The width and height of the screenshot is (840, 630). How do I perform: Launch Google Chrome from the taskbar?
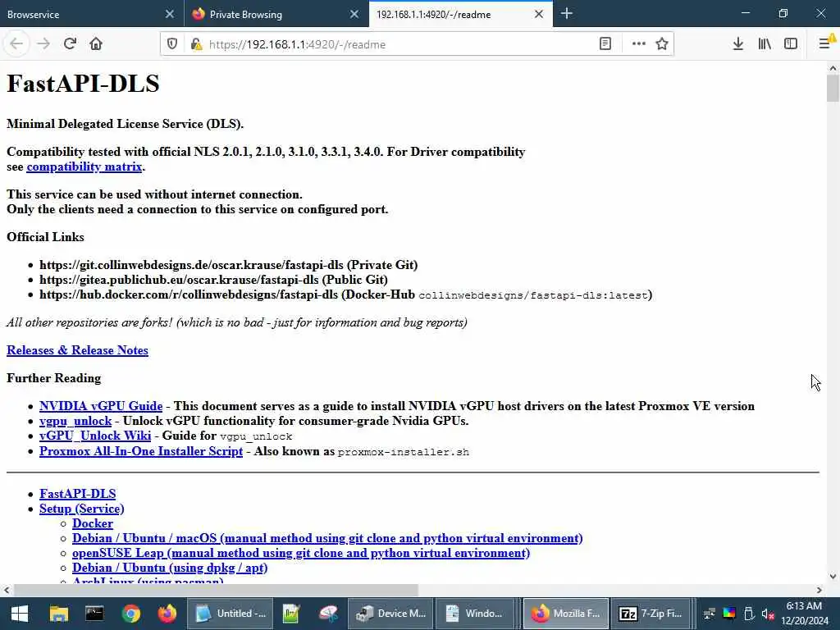coord(130,614)
